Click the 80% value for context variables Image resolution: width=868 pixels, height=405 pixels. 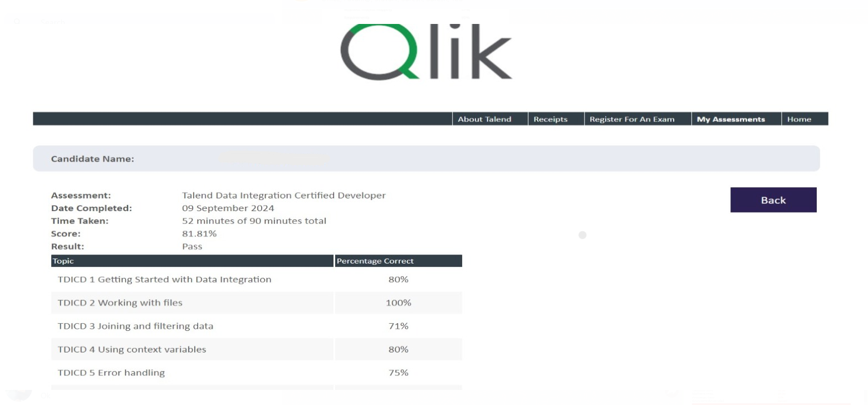tap(398, 350)
